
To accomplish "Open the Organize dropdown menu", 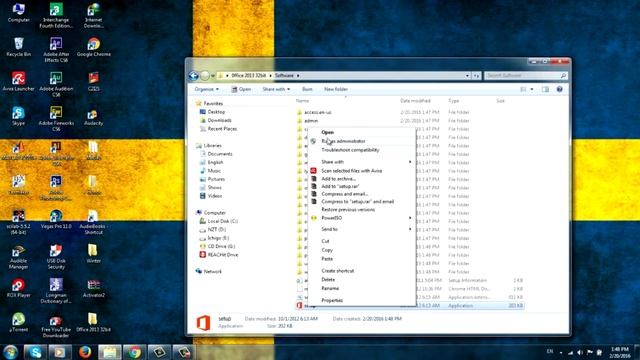I will coord(207,89).
